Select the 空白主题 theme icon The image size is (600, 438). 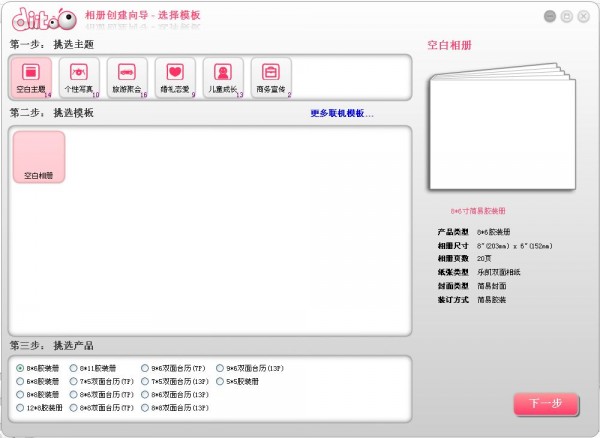[31, 73]
